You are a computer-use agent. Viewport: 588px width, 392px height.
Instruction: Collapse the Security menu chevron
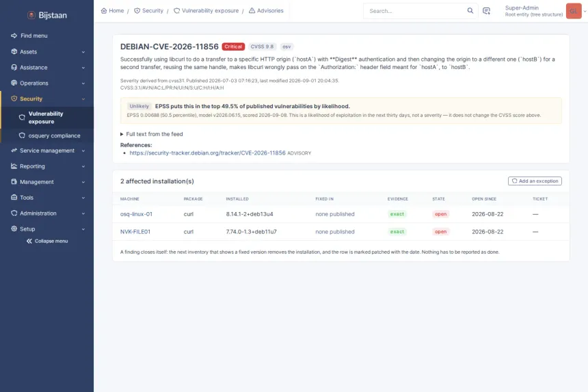pyautogui.click(x=83, y=99)
